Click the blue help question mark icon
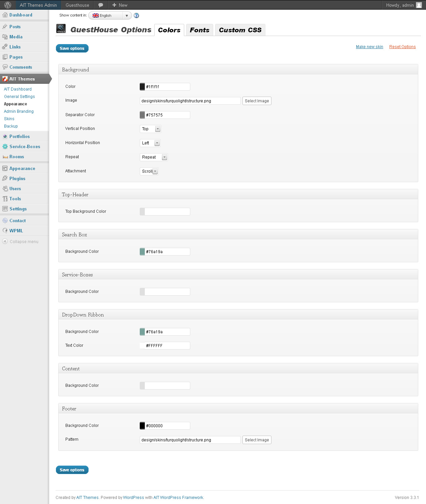Image resolution: width=426 pixels, height=504 pixels. (136, 15)
